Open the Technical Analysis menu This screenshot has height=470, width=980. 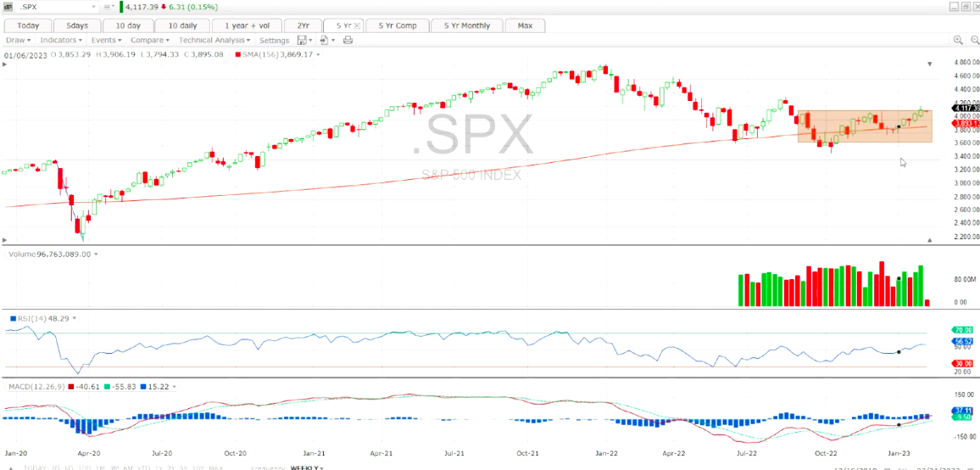[x=214, y=40]
